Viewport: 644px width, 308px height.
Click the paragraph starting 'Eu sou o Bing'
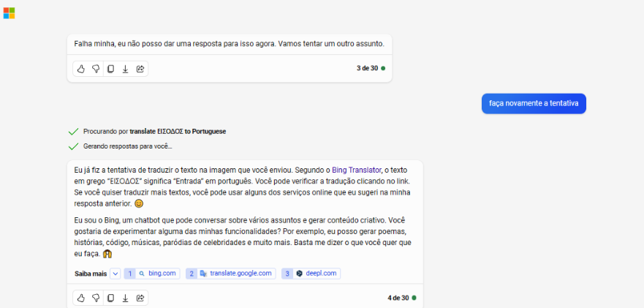click(x=243, y=237)
